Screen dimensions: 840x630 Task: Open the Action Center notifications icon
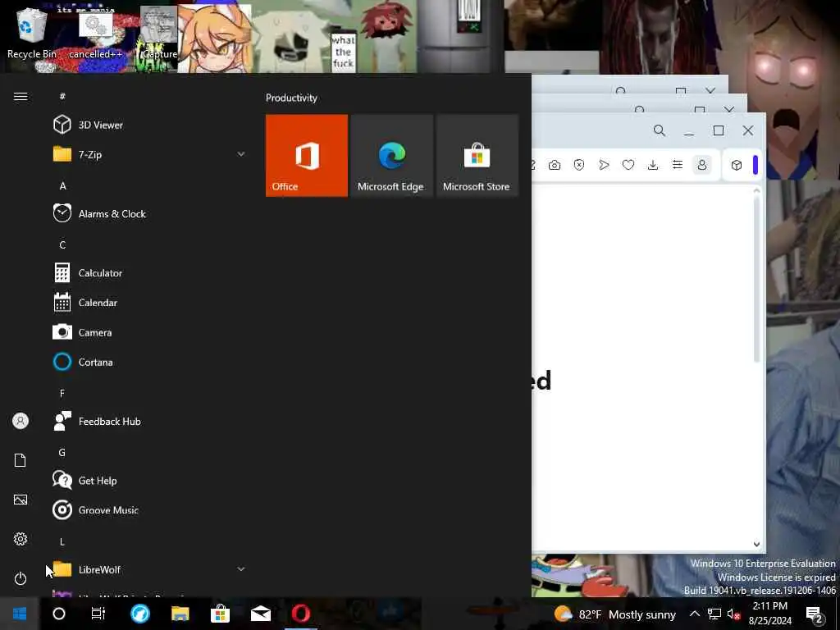tap(815, 614)
